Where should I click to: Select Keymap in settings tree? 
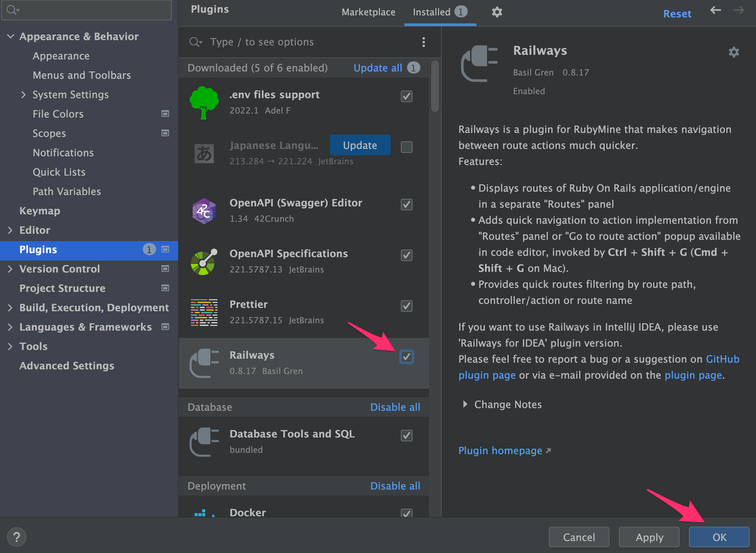pyautogui.click(x=40, y=211)
